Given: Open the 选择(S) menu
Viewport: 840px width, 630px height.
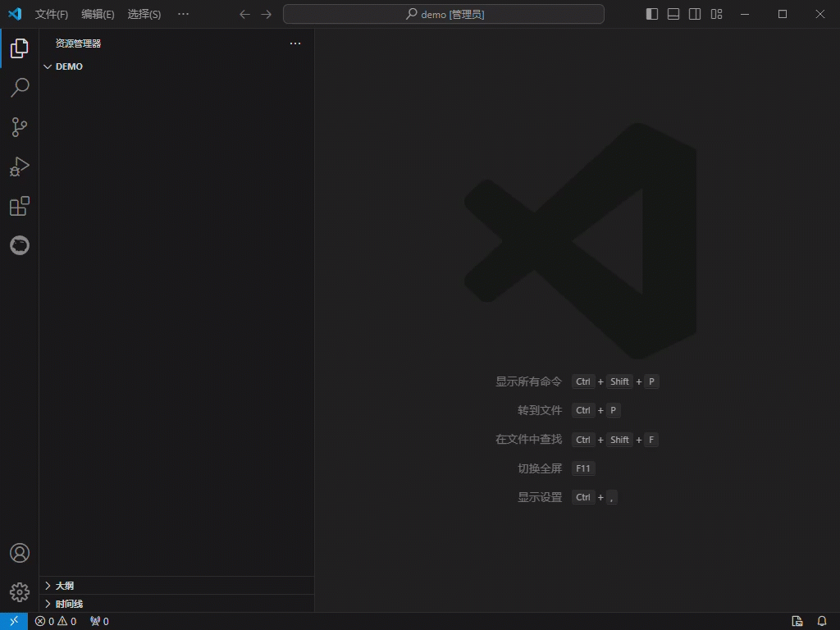Looking at the screenshot, I should 144,15.
